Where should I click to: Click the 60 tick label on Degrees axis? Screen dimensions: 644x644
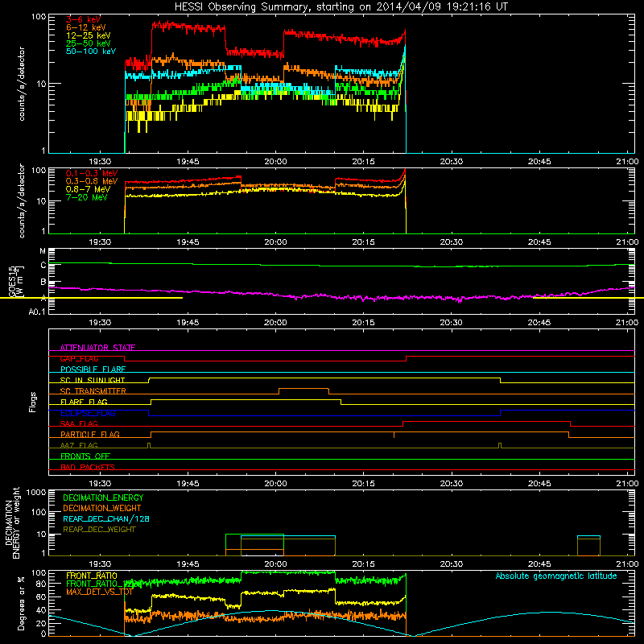[x=41, y=597]
